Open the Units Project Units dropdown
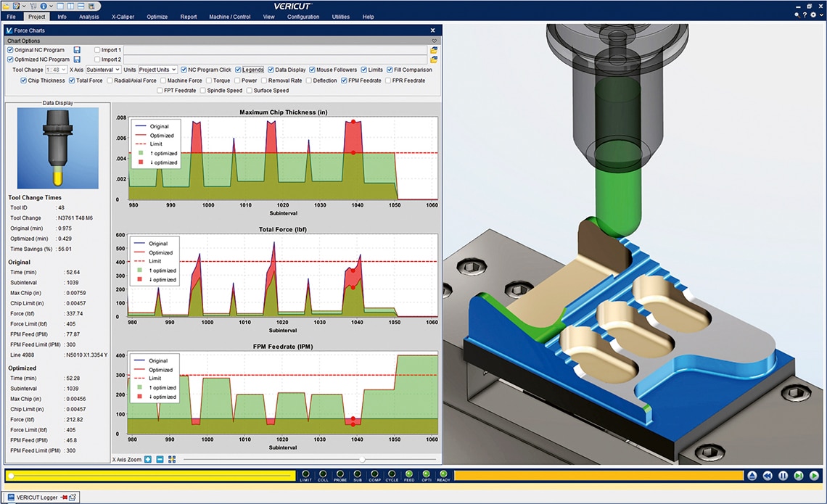This screenshot has width=827, height=504. 157,70
